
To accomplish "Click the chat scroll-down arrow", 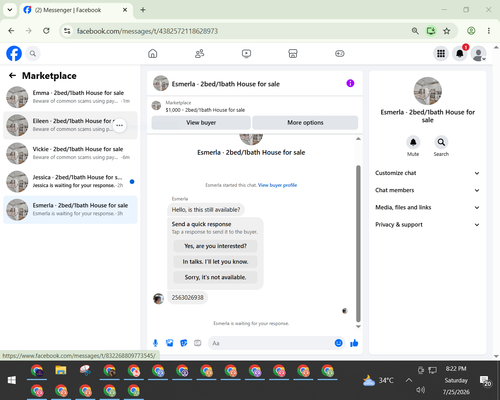I will pyautogui.click(x=358, y=327).
